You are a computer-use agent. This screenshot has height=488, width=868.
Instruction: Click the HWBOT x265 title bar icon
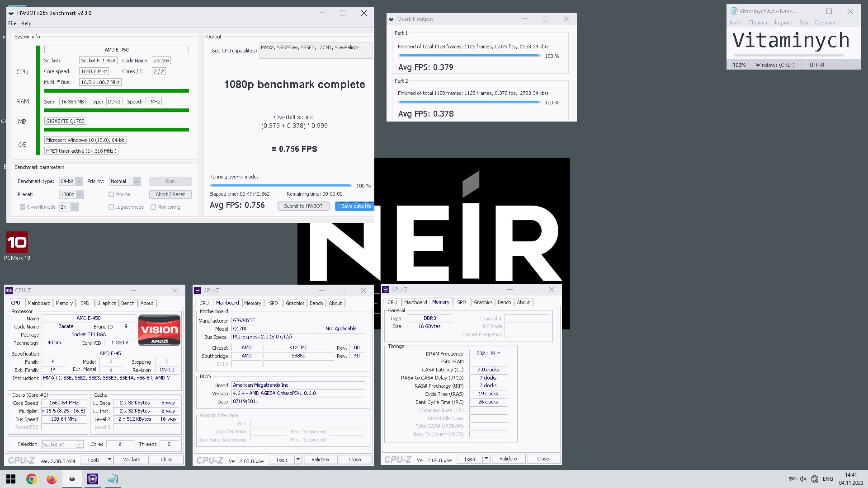coord(11,13)
